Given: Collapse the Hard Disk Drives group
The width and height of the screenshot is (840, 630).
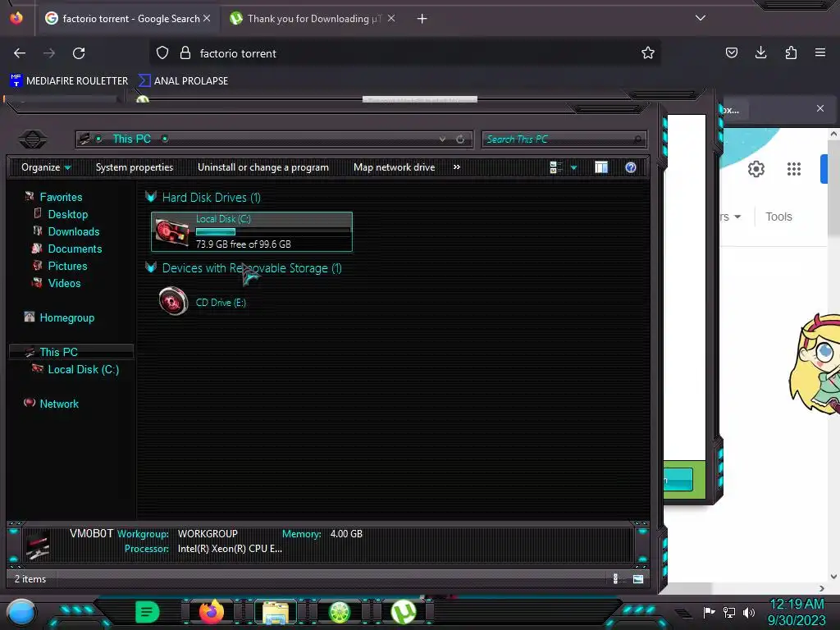Looking at the screenshot, I should [151, 197].
